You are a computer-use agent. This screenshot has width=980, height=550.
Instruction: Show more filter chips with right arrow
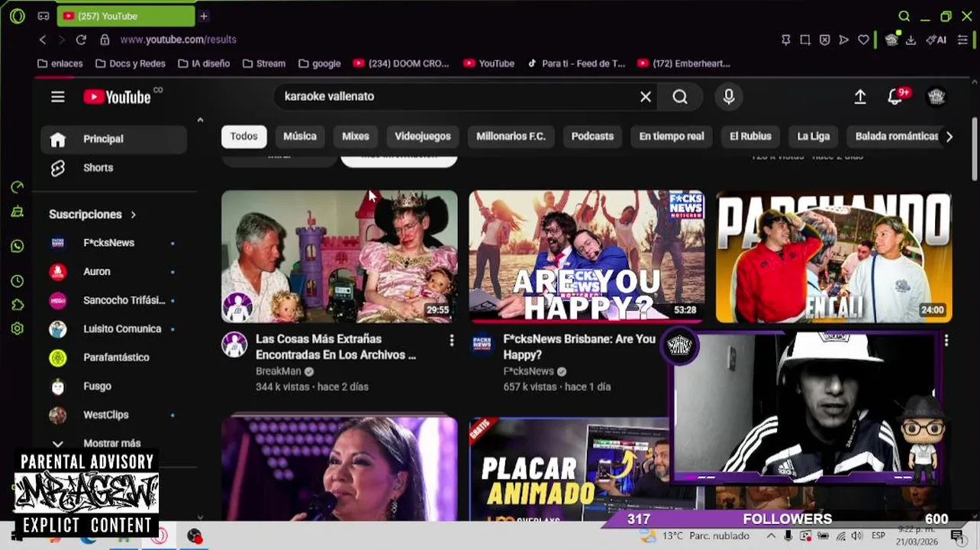coord(949,137)
